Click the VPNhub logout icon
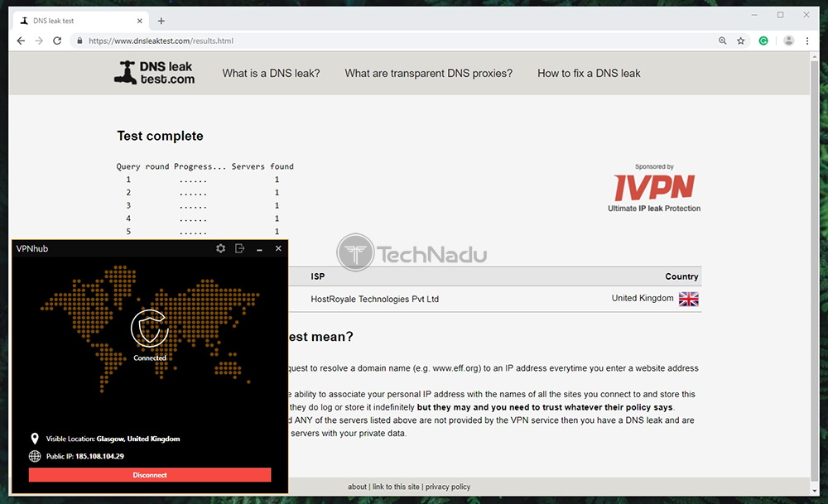 pos(240,248)
